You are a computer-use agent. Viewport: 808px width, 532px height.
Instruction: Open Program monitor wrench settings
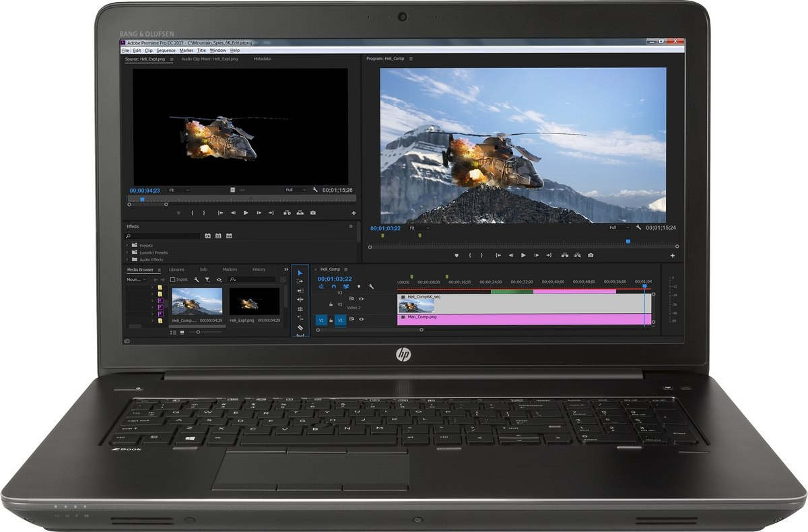638,228
